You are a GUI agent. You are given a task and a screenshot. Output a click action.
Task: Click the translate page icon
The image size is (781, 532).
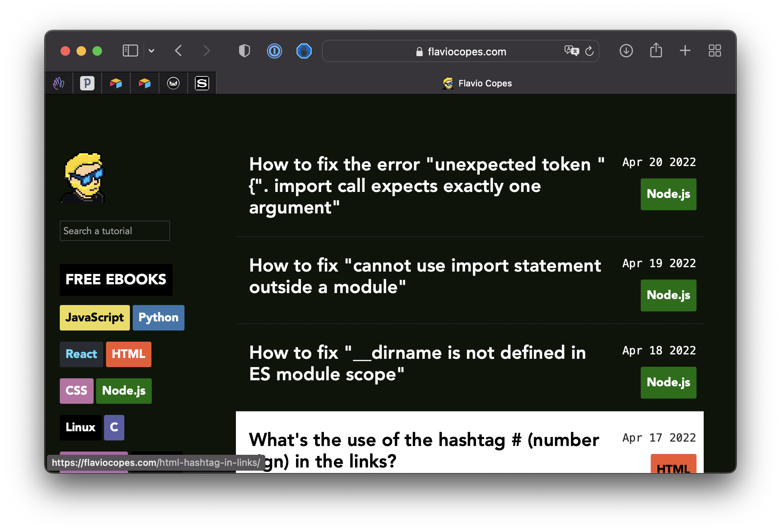571,51
